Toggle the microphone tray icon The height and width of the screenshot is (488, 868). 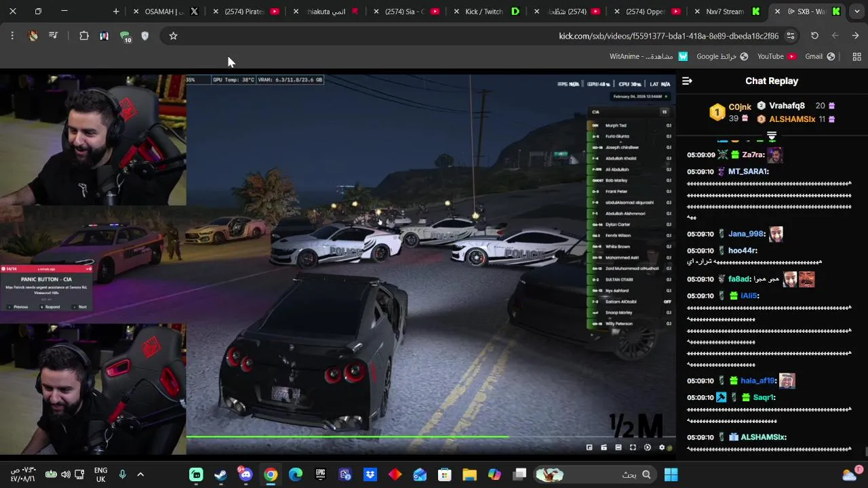pos(122,474)
